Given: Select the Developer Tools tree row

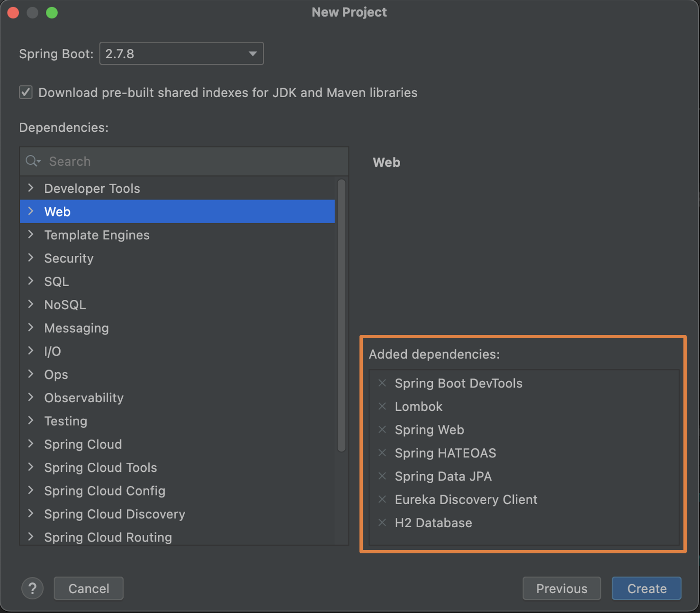Looking at the screenshot, I should [x=177, y=188].
